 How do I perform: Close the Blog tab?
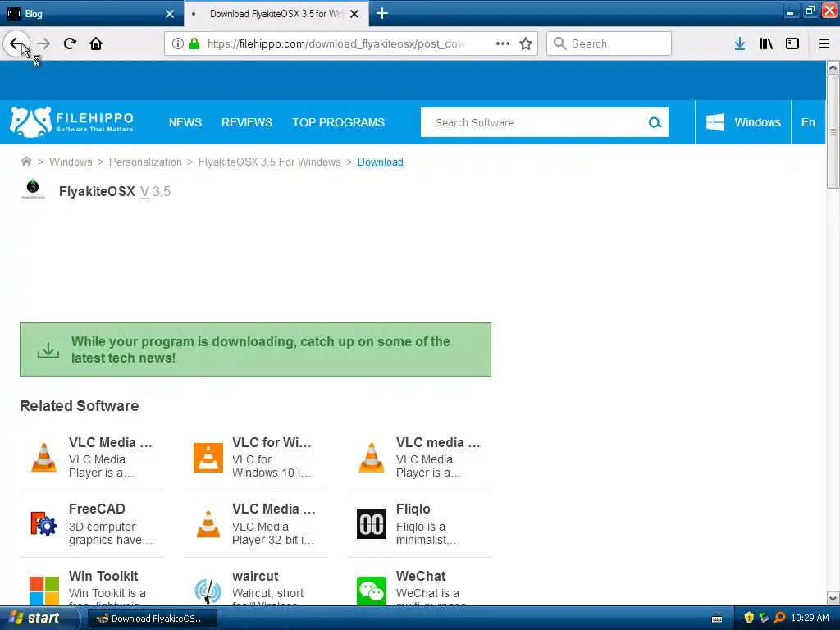170,14
